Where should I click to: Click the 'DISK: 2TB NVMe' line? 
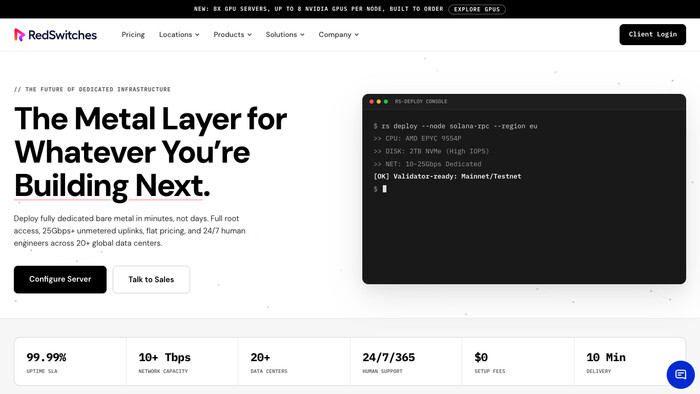click(431, 151)
